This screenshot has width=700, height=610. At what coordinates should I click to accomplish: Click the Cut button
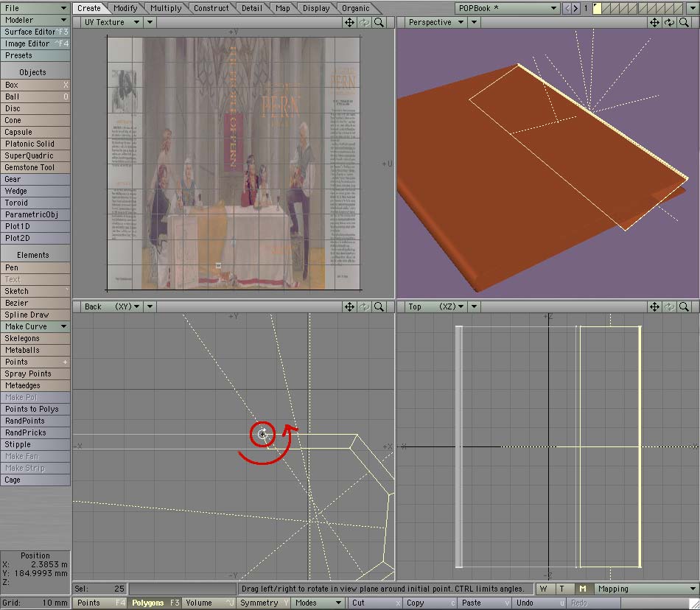(374, 603)
